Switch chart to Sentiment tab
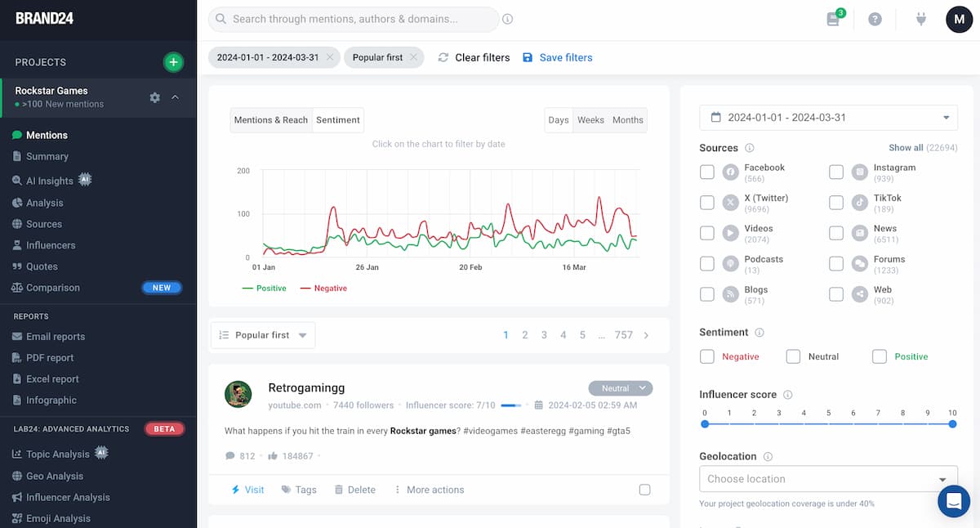 pyautogui.click(x=338, y=120)
